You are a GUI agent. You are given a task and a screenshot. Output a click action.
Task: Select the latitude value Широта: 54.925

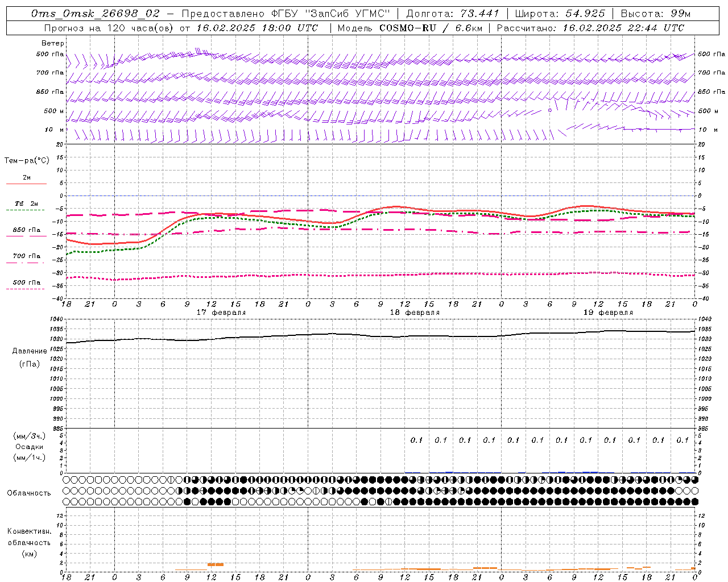(560, 14)
